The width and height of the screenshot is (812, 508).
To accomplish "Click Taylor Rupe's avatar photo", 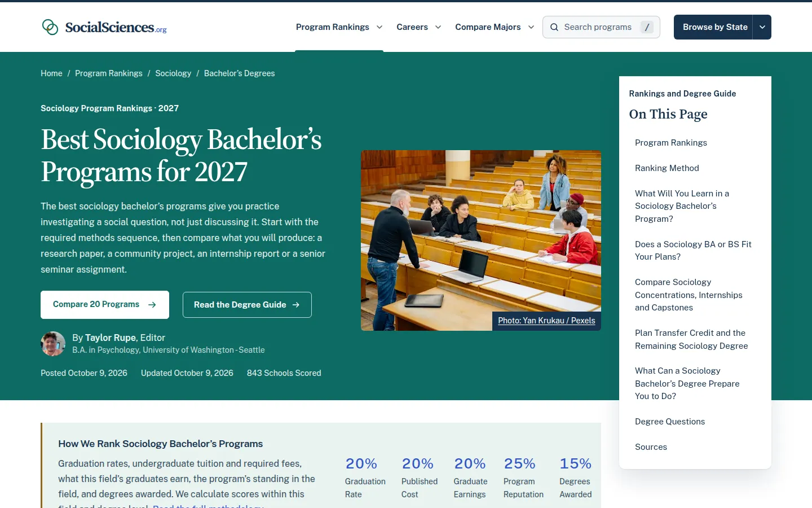I will pos(53,344).
